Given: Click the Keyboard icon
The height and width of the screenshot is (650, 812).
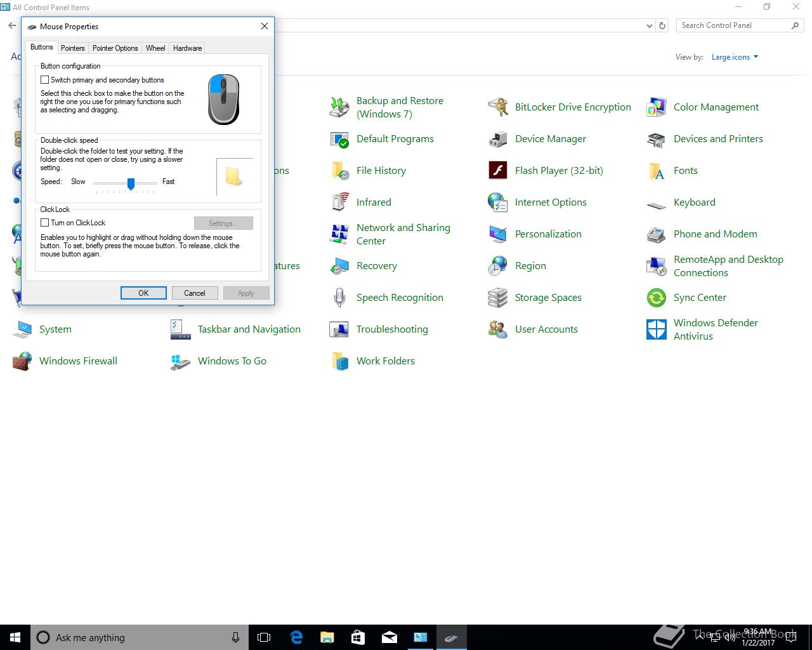Looking at the screenshot, I should tap(657, 204).
